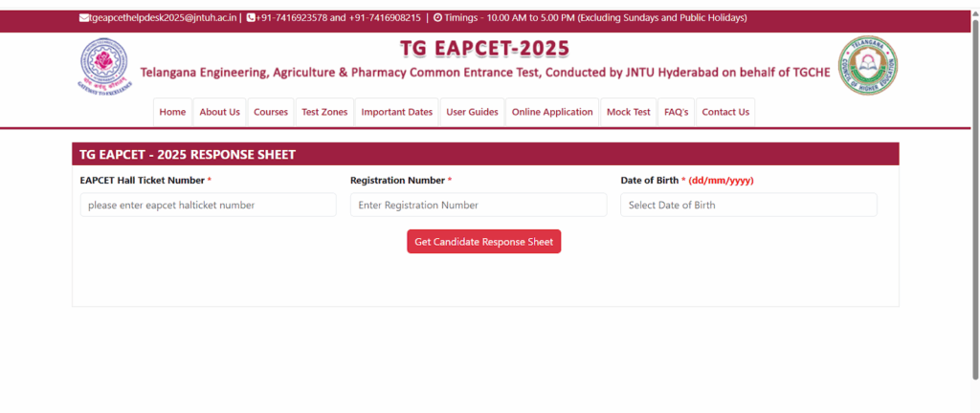980x413 pixels.
Task: Click the vertical page scrollbar
Action: (975, 200)
